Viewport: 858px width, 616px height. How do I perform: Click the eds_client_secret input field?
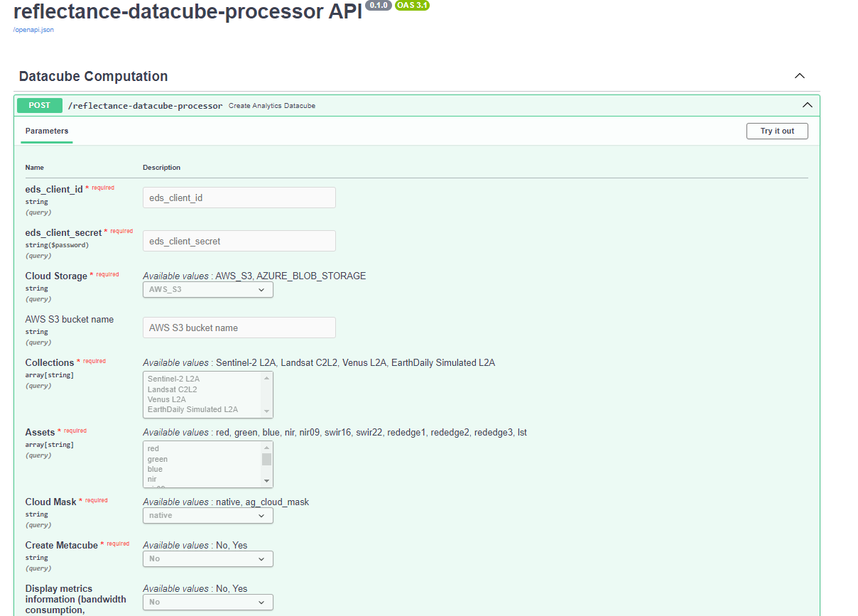(x=239, y=240)
